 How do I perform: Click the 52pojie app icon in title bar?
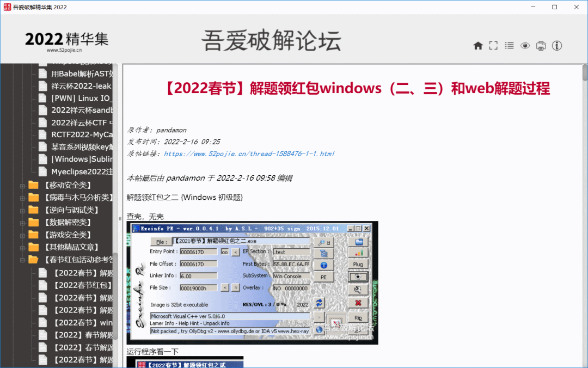point(7,7)
